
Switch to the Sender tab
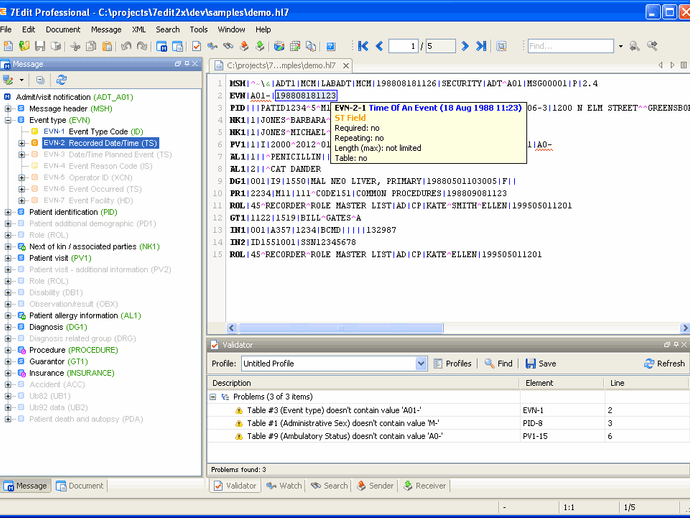374,486
